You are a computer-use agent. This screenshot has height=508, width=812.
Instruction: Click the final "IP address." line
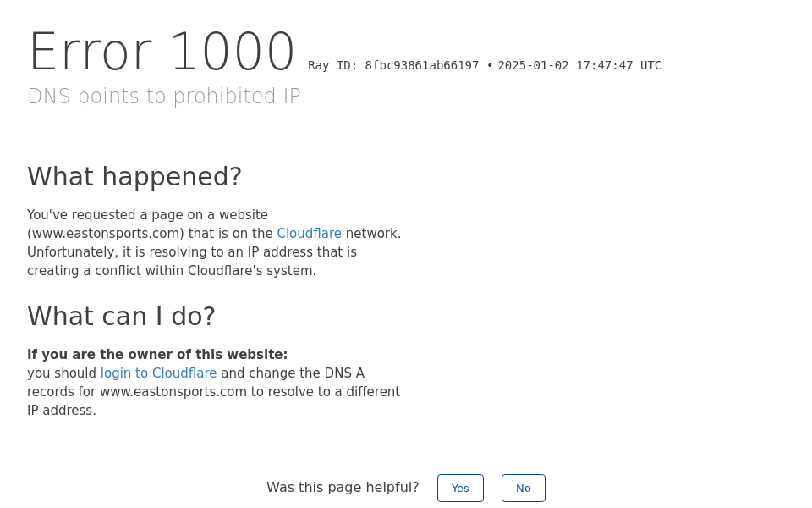(x=62, y=411)
